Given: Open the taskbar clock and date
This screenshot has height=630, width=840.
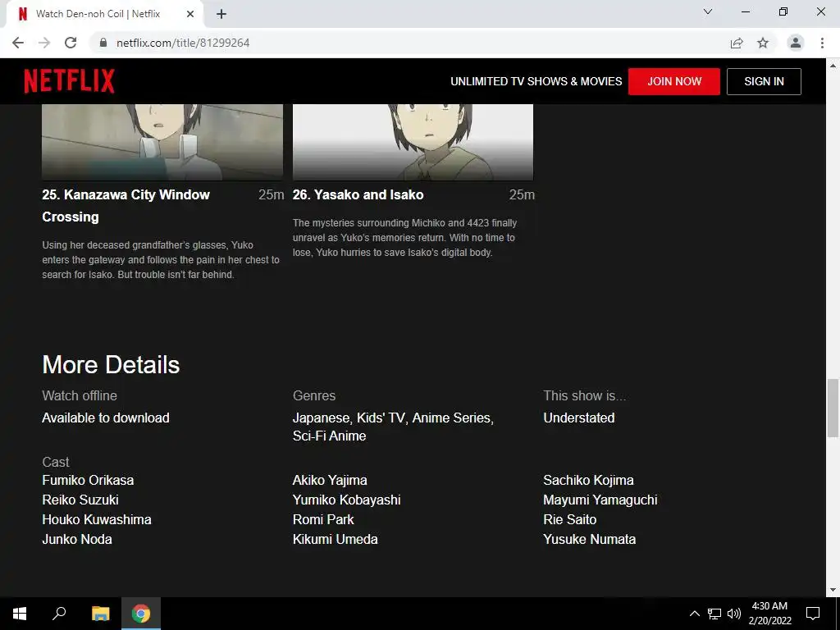Looking at the screenshot, I should (x=769, y=614).
